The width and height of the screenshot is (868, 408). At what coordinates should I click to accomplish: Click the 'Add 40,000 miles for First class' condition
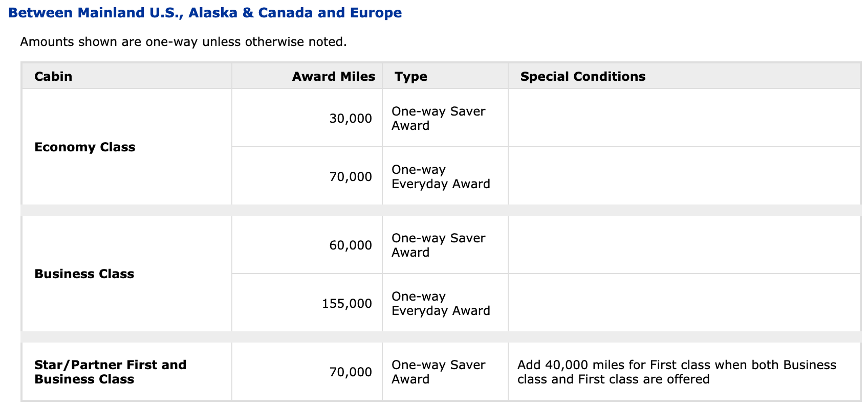[677, 372]
